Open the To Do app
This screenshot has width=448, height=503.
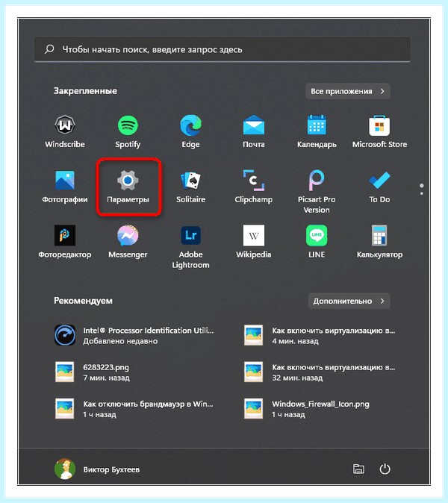tap(379, 187)
